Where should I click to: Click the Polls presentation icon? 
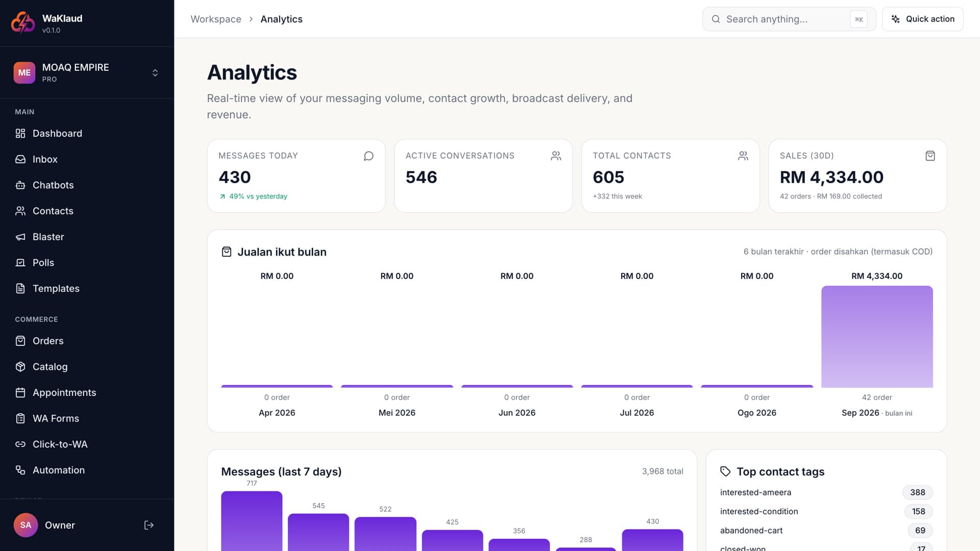(x=20, y=263)
